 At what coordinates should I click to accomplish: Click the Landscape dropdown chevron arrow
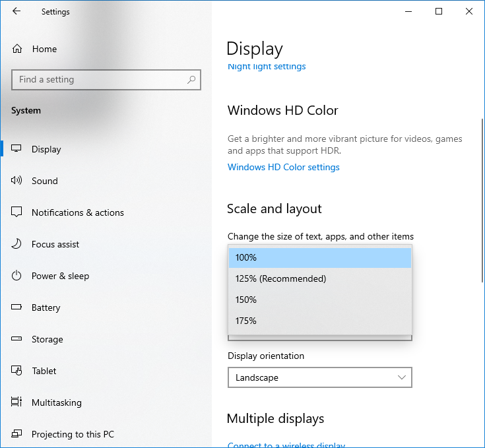pos(401,377)
